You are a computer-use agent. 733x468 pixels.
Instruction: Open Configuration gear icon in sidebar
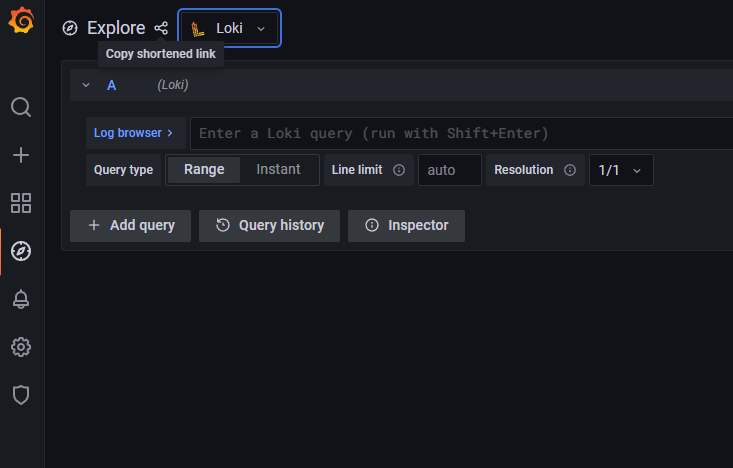tap(21, 347)
